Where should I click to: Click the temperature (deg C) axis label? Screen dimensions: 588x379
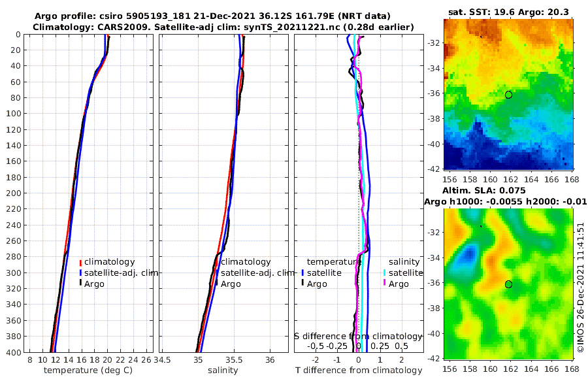[x=88, y=371]
